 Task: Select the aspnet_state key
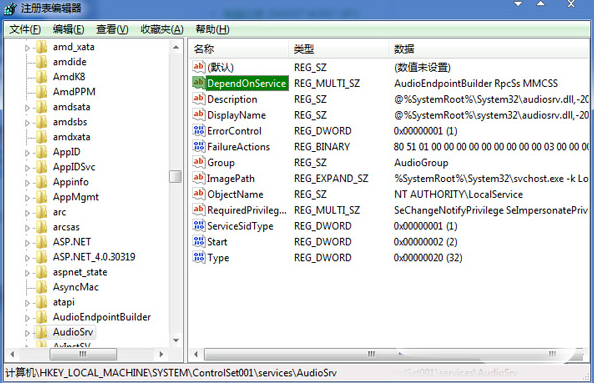80,272
